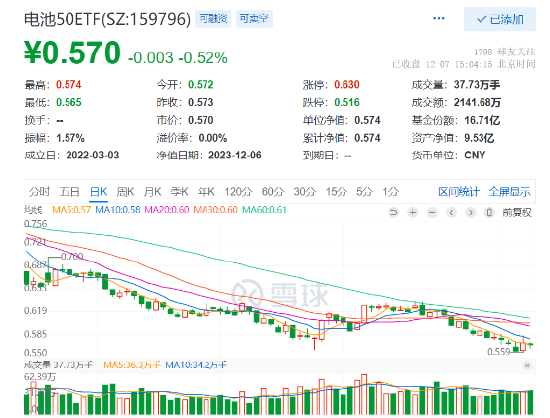The image size is (550, 418).
Task: Click the 0.559 low marker on chart
Action: click(x=498, y=351)
